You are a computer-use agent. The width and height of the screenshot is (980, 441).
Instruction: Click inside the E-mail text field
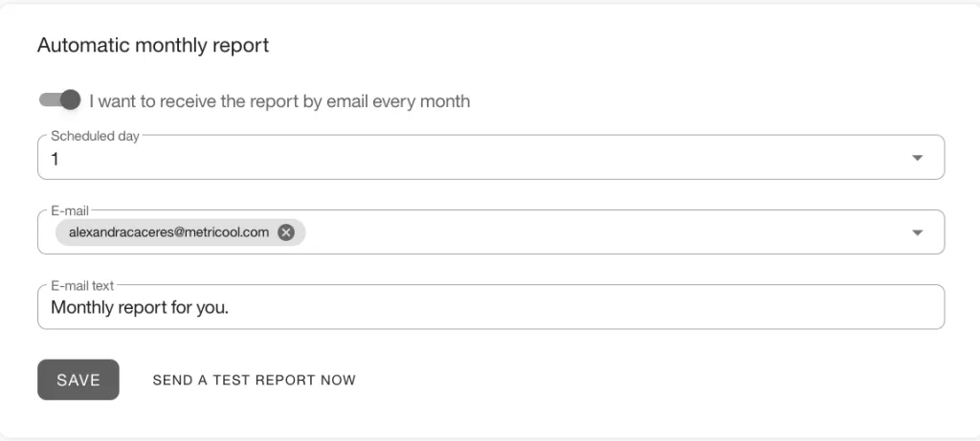[491, 307]
